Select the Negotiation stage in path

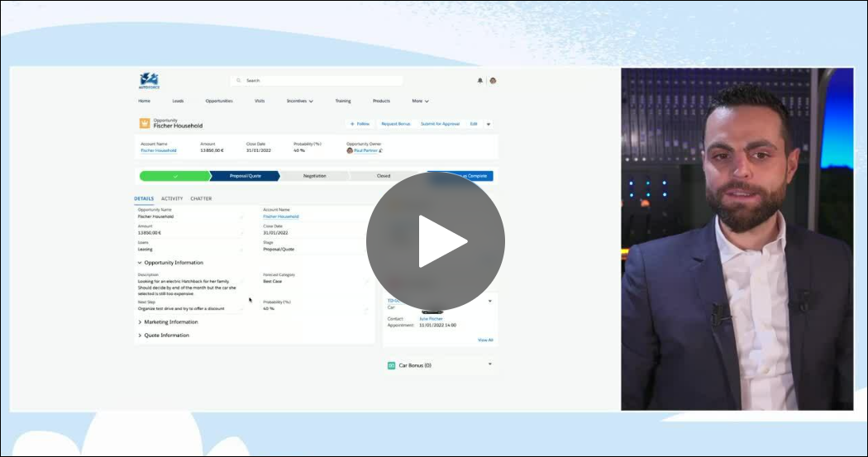314,176
